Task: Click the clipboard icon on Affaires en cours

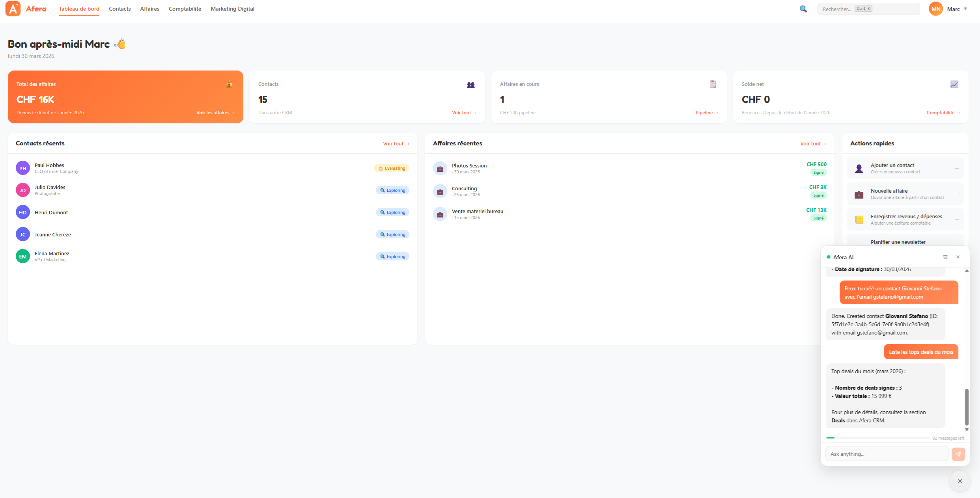Action: click(712, 84)
